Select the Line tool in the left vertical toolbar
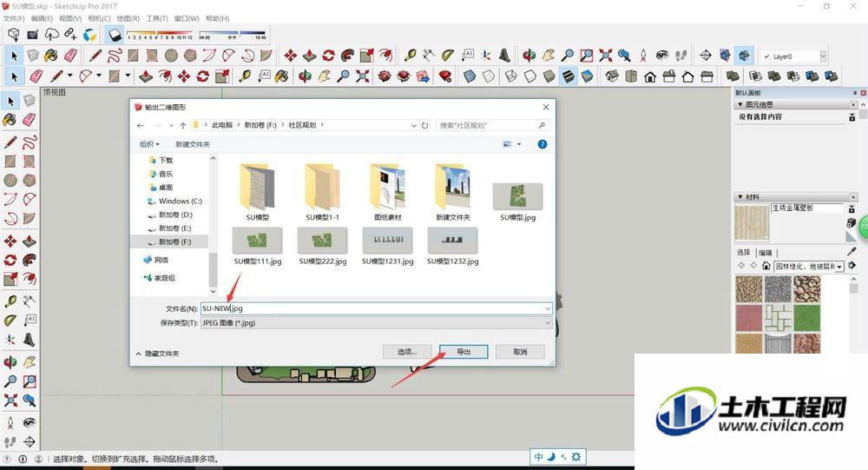The height and width of the screenshot is (470, 868). click(x=10, y=142)
